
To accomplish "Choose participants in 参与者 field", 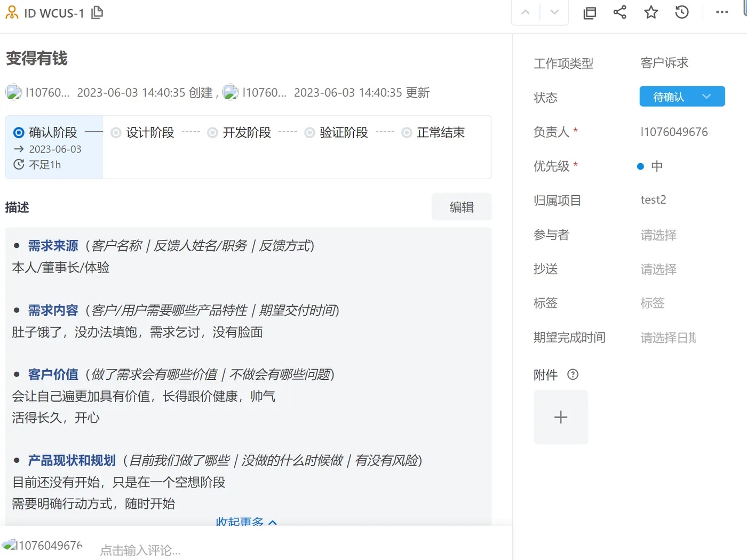I will [x=658, y=235].
